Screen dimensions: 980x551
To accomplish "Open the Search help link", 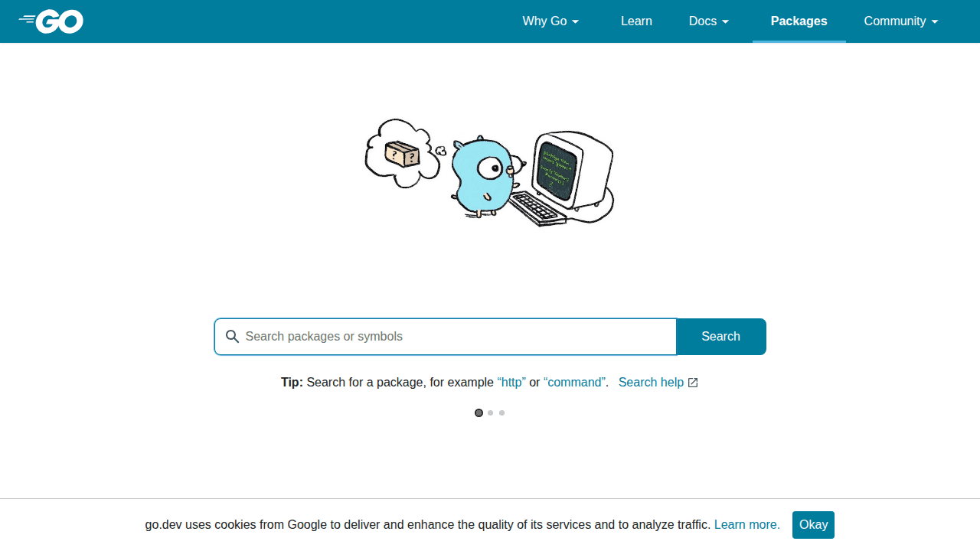I will [651, 383].
